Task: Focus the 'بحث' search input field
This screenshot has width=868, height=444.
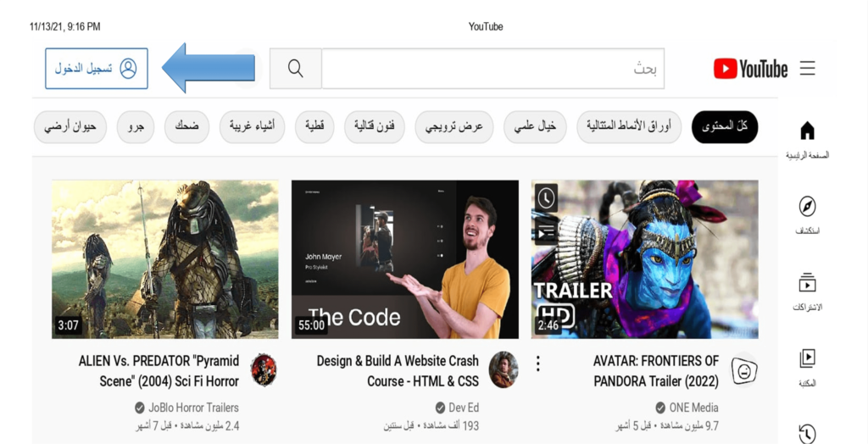Action: (x=492, y=69)
